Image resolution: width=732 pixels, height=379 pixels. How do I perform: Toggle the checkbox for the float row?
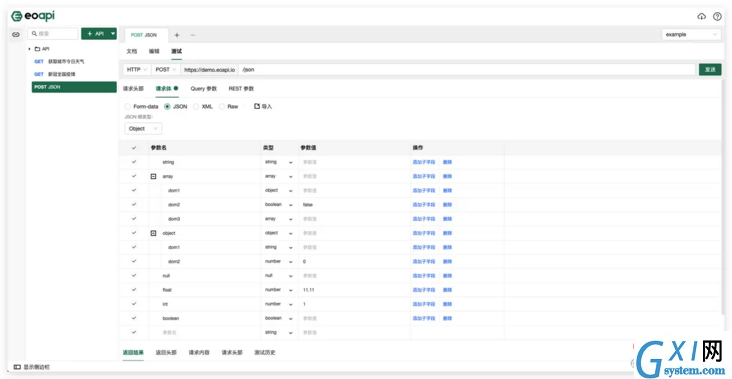(134, 289)
